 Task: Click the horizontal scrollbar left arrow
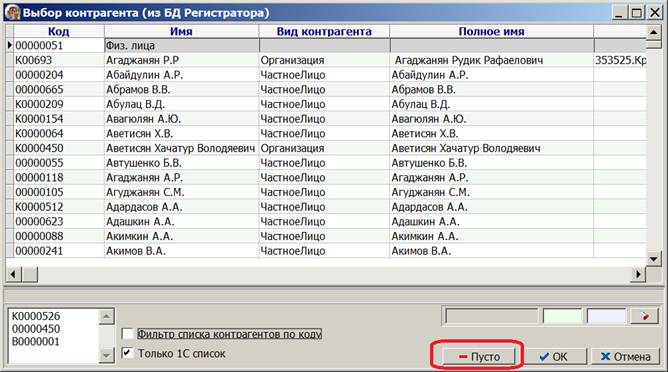click(13, 274)
